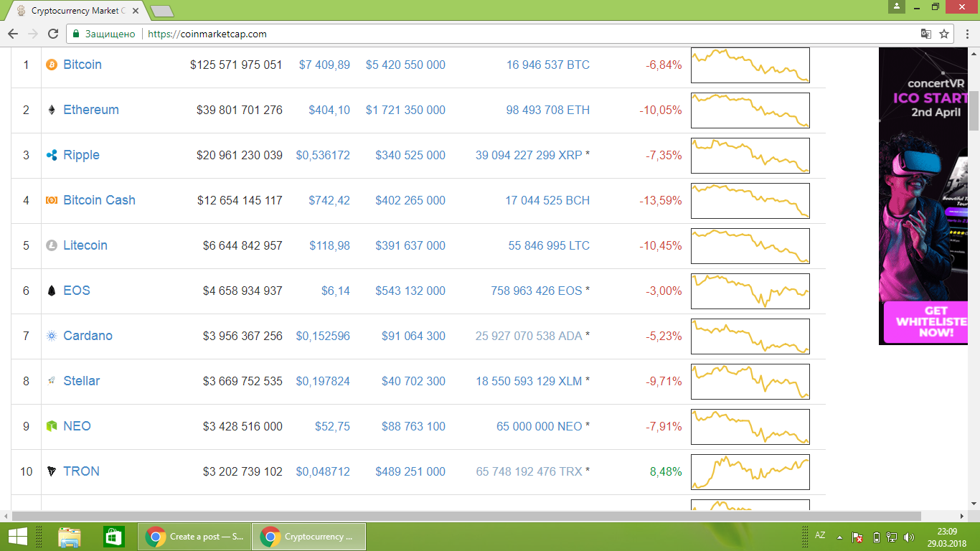Click the Bitcoin coin logo icon
Image resolution: width=980 pixels, height=551 pixels.
(51, 65)
